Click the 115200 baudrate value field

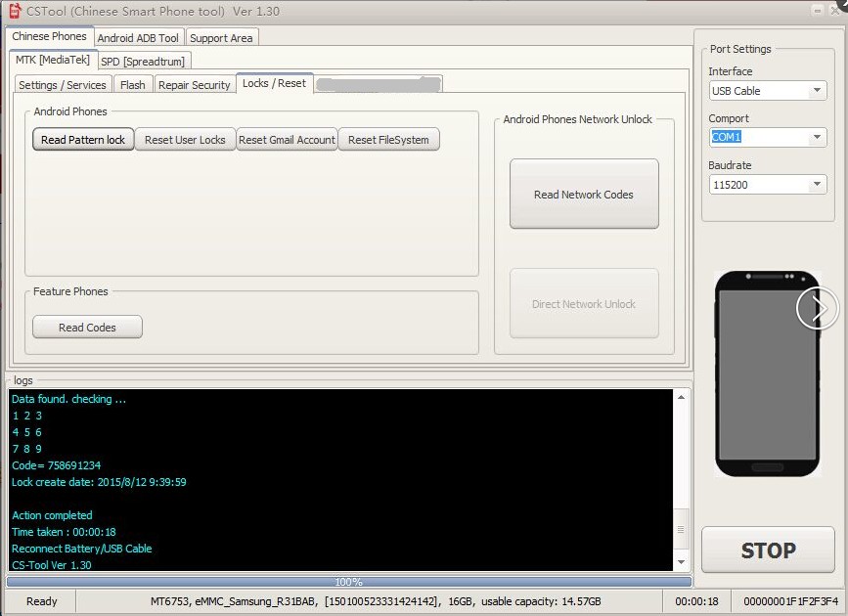coord(760,185)
